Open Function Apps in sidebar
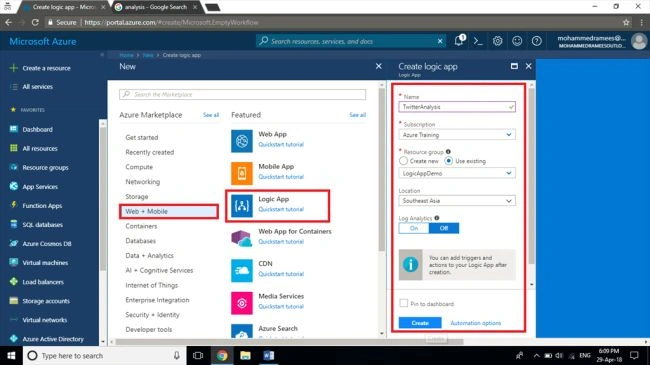 (x=42, y=206)
